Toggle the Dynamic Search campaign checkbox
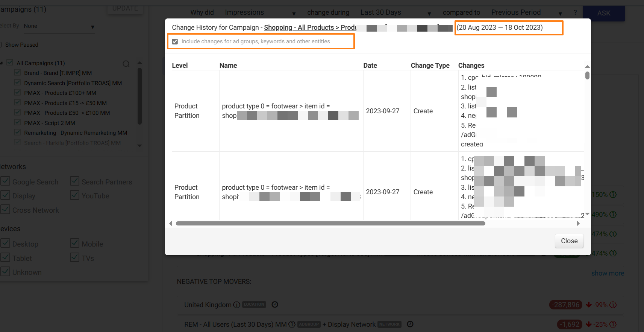Screen dimensions: 644x332 point(17,82)
